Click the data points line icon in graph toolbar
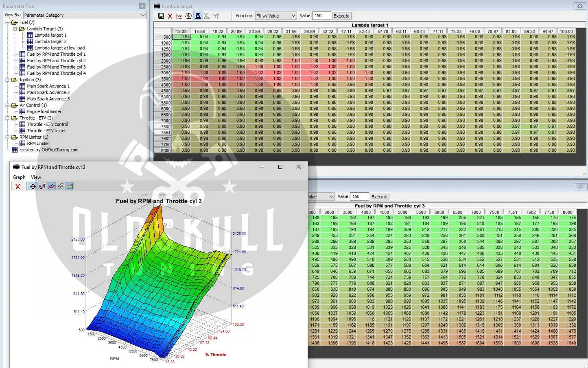This screenshot has width=588, height=368. (42, 187)
